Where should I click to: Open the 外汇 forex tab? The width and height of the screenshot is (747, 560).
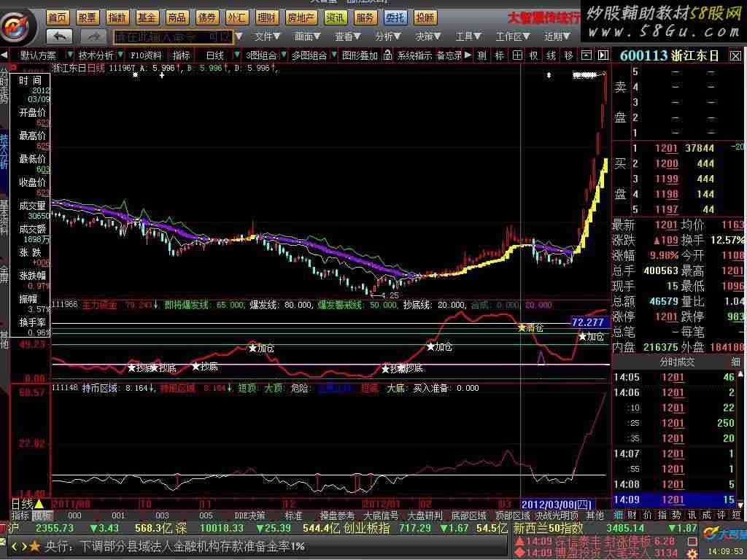click(236, 18)
